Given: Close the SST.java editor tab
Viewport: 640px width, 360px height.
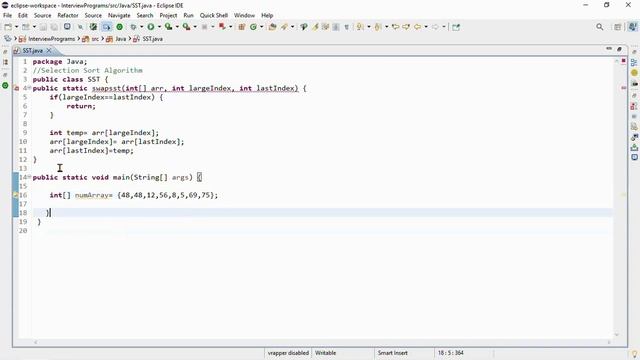Looking at the screenshot, I should pos(49,50).
